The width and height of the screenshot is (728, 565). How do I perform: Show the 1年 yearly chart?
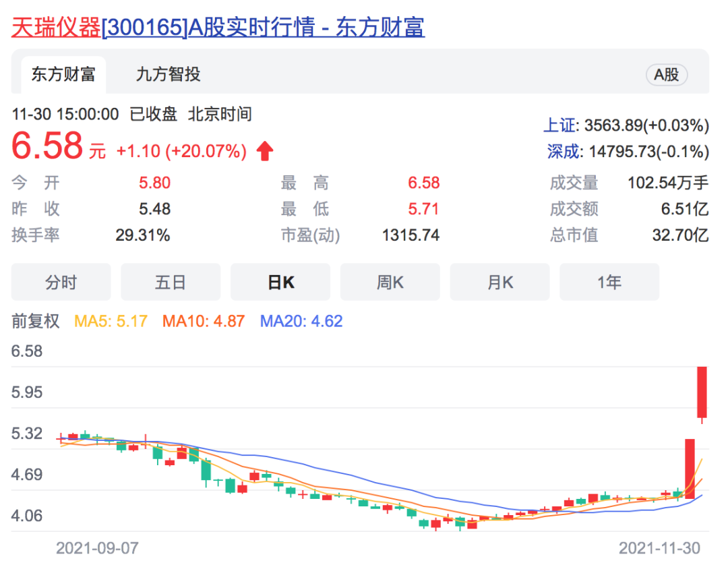click(x=609, y=282)
